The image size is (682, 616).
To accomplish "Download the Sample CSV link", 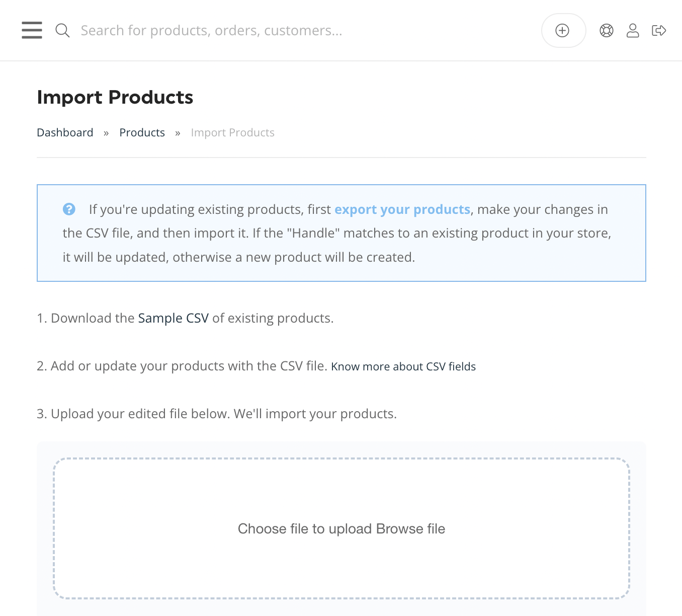I will (x=173, y=319).
